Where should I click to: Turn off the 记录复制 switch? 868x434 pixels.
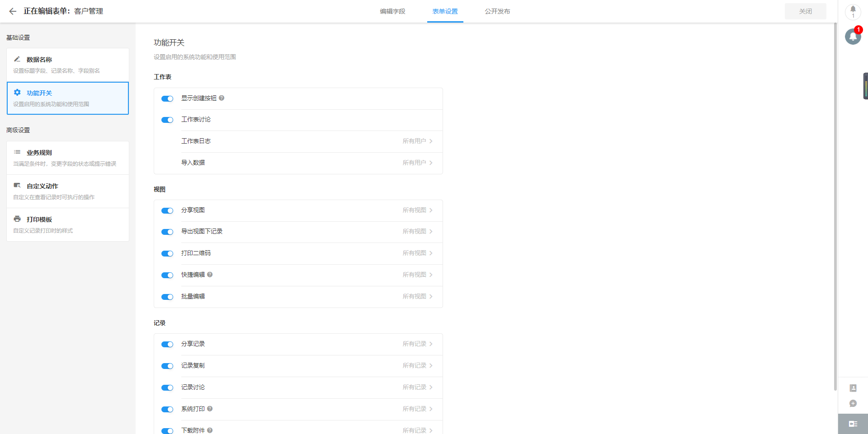coord(167,366)
